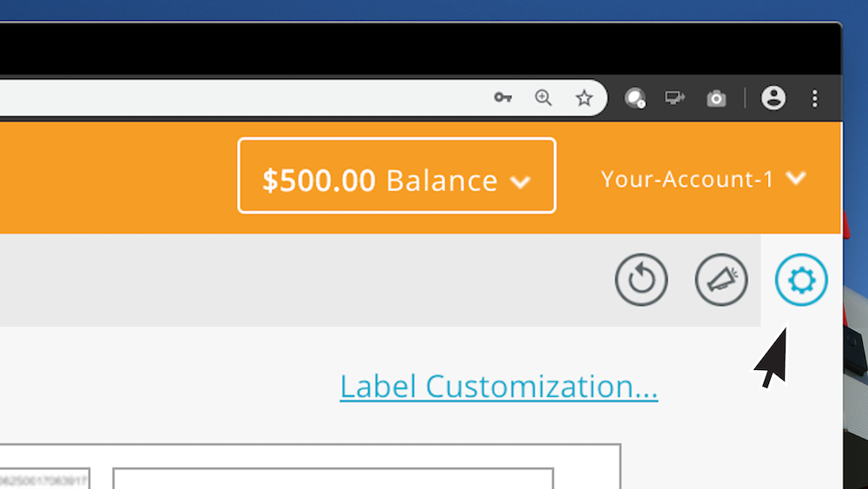Image resolution: width=868 pixels, height=489 pixels.
Task: Click the white label preview box
Action: pyautogui.click(x=333, y=479)
